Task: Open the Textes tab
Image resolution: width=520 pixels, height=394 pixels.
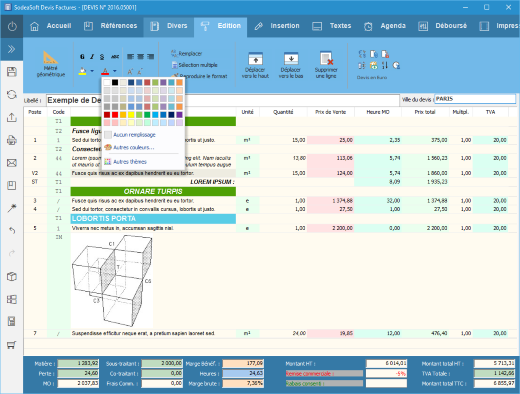Action: (331, 26)
